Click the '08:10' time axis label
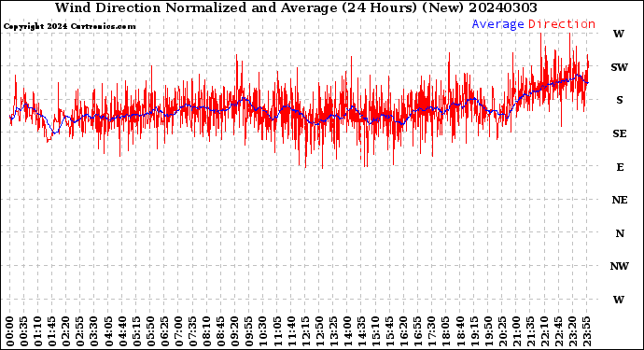Viewport: 644px width, 350px height. (206, 331)
